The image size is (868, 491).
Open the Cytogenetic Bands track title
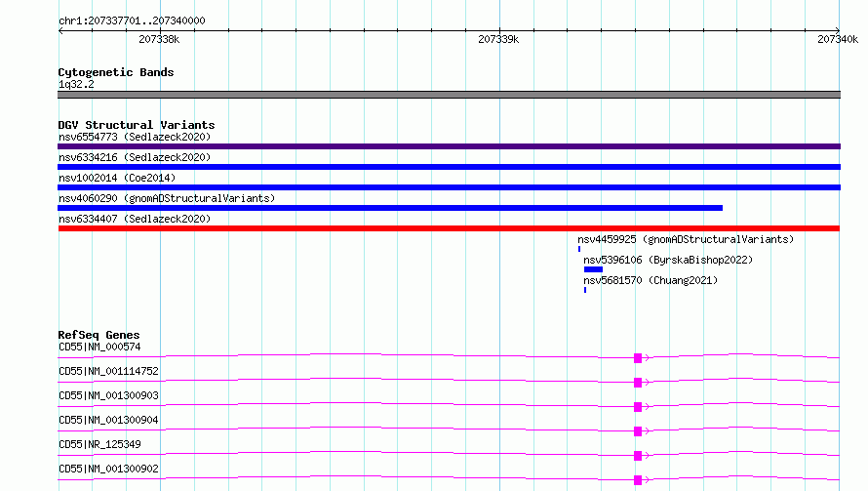[x=116, y=72]
